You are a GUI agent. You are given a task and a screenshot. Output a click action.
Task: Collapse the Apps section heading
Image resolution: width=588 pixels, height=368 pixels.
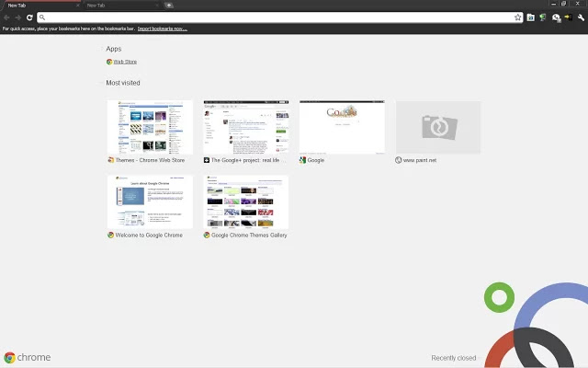(114, 49)
